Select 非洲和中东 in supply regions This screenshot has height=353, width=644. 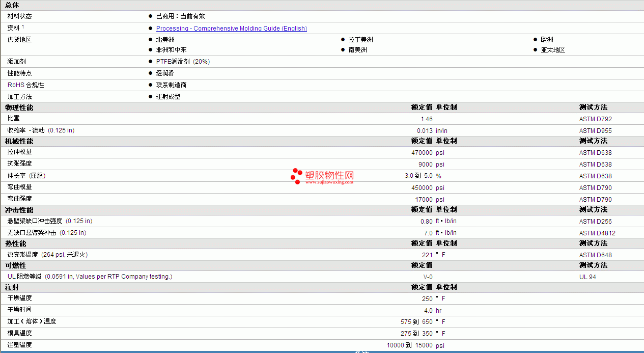172,50
